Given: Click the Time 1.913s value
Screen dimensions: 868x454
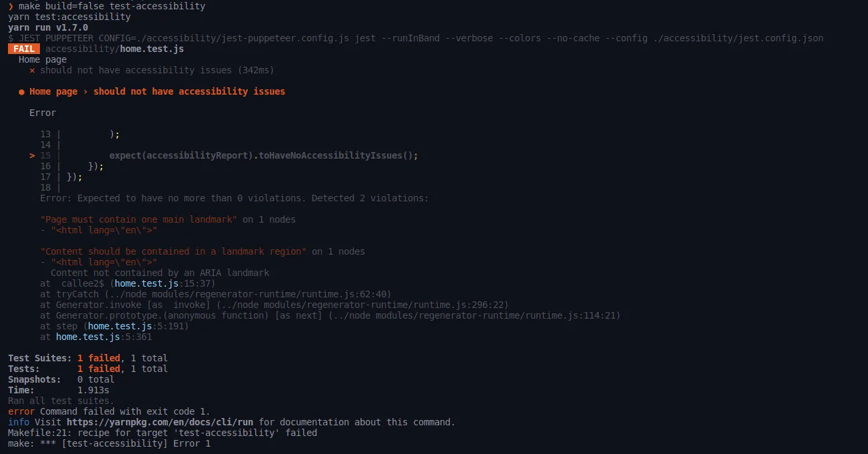Looking at the screenshot, I should pos(93,391).
